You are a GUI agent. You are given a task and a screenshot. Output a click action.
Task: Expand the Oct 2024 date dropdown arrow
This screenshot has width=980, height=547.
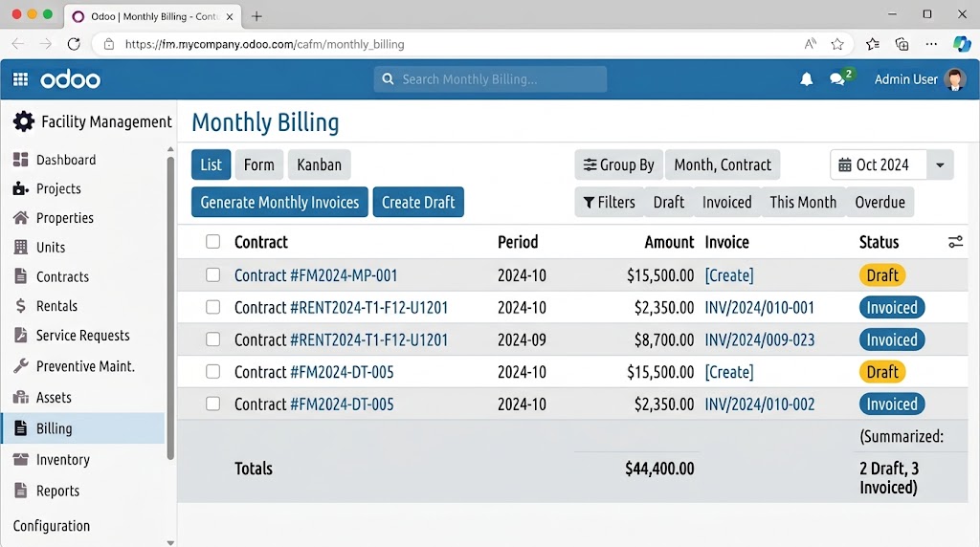(940, 164)
